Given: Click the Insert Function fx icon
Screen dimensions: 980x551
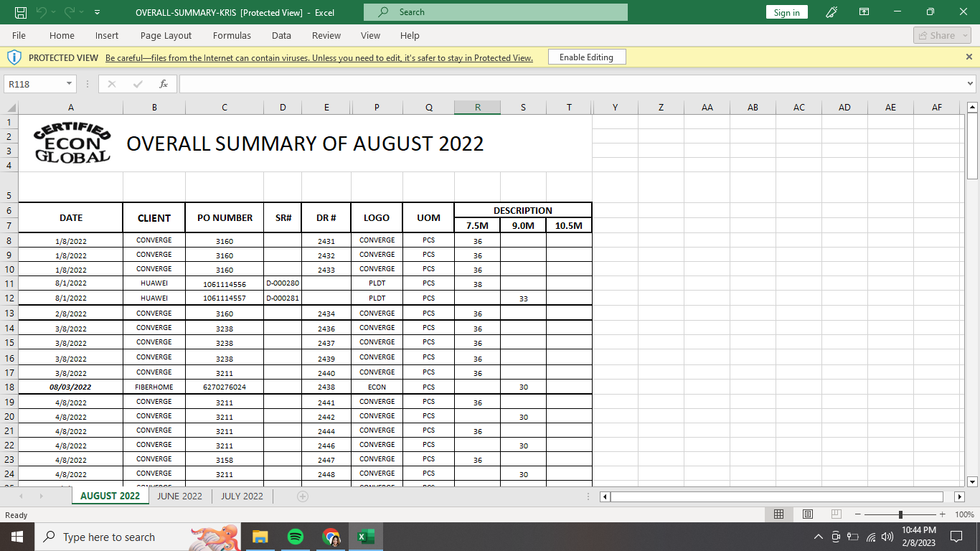Looking at the screenshot, I should click(x=164, y=84).
